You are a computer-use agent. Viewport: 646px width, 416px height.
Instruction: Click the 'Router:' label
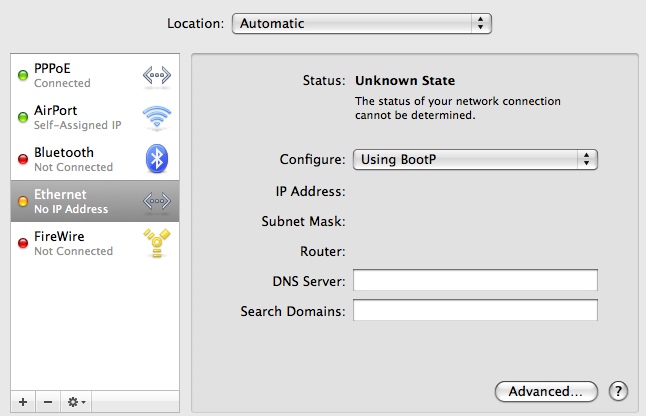click(x=323, y=251)
